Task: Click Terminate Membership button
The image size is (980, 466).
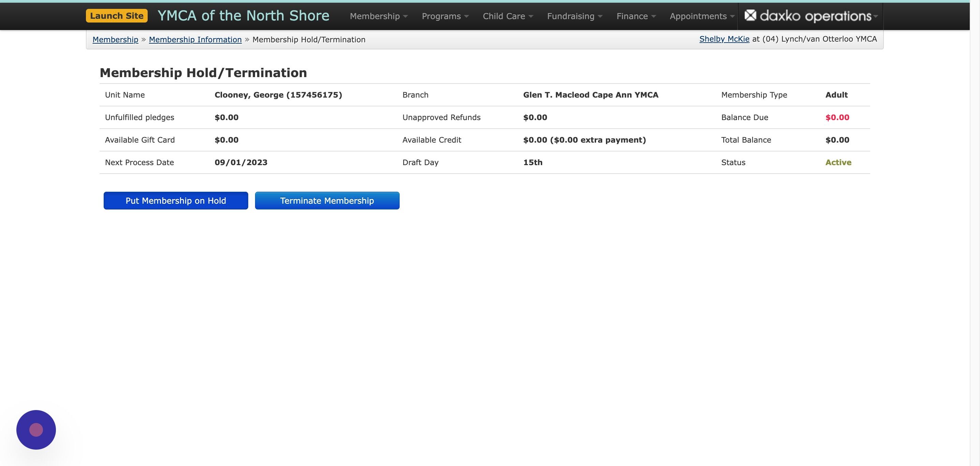Action: point(327,201)
